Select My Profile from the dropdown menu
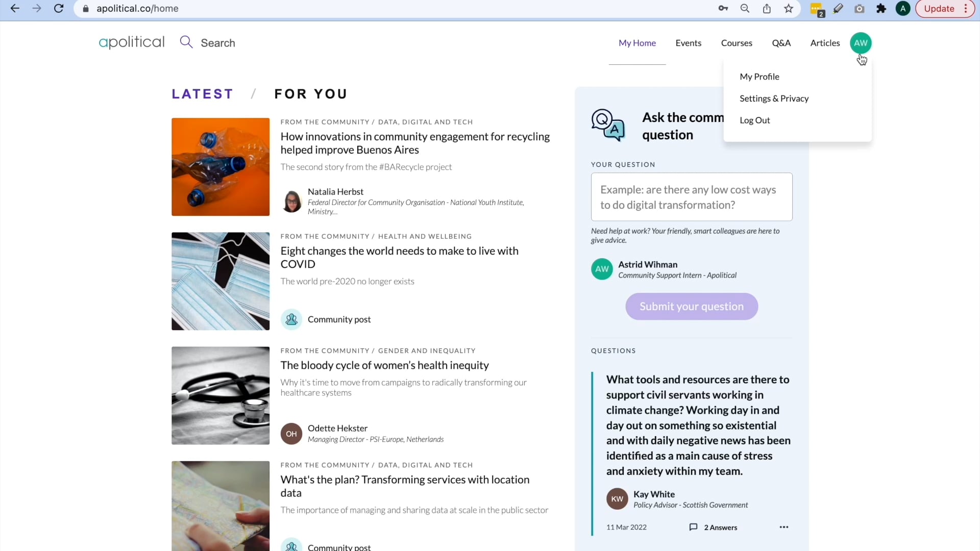Viewport: 980px width, 551px height. [x=759, y=77]
